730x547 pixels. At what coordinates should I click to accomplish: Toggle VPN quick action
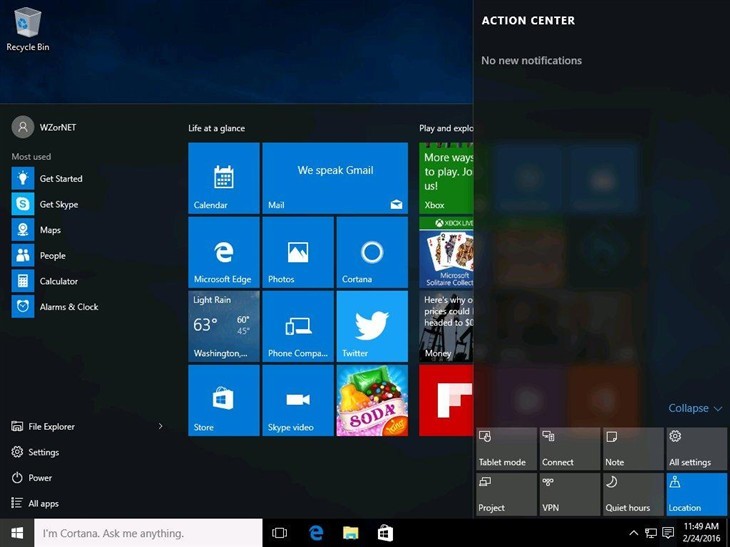[x=569, y=494]
